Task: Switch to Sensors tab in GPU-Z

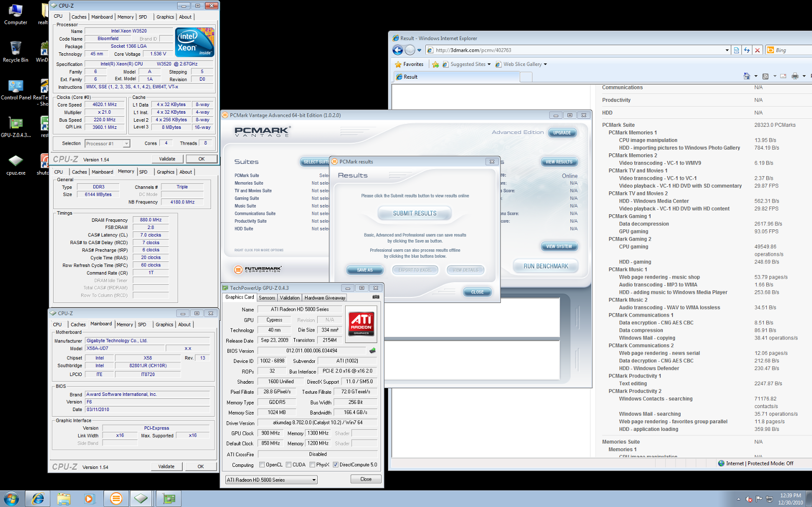Action: (267, 298)
